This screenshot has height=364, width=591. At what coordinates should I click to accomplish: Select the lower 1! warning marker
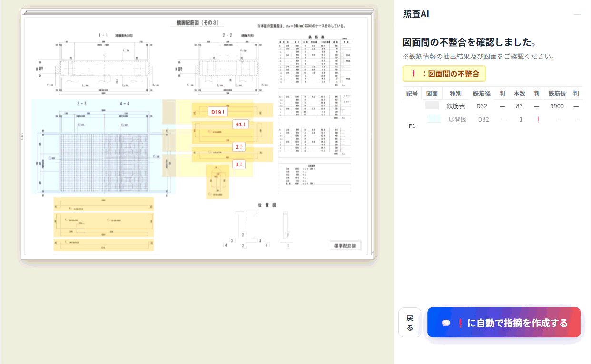[239, 164]
